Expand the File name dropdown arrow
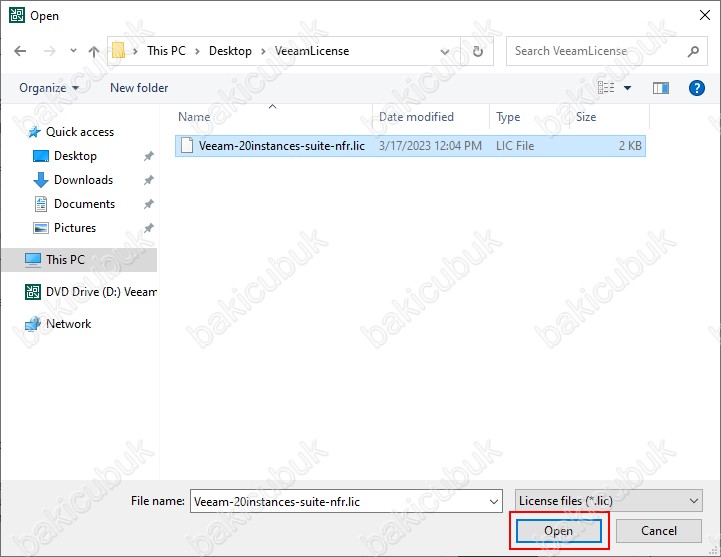This screenshot has width=721, height=557. coord(494,502)
